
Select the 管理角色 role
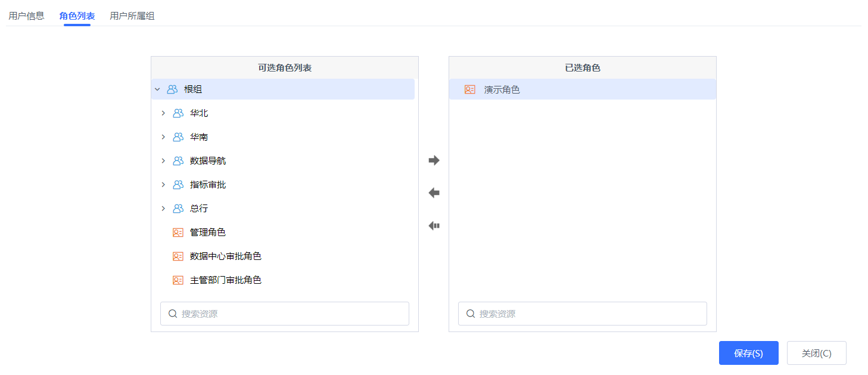pyautogui.click(x=208, y=233)
